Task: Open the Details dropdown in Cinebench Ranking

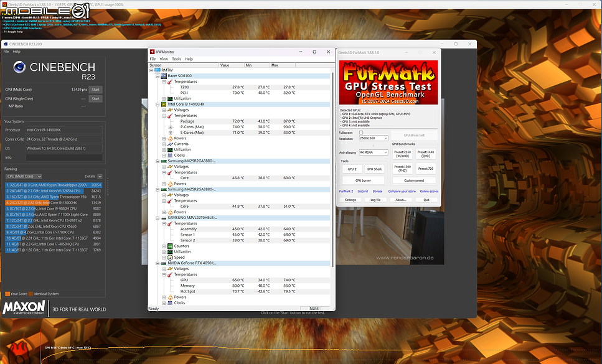Action: tap(100, 177)
